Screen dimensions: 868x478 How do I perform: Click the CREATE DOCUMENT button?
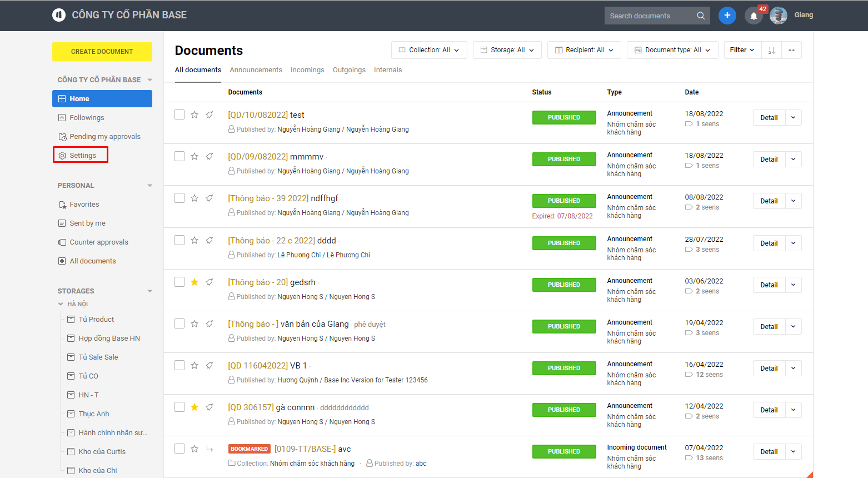(x=102, y=52)
